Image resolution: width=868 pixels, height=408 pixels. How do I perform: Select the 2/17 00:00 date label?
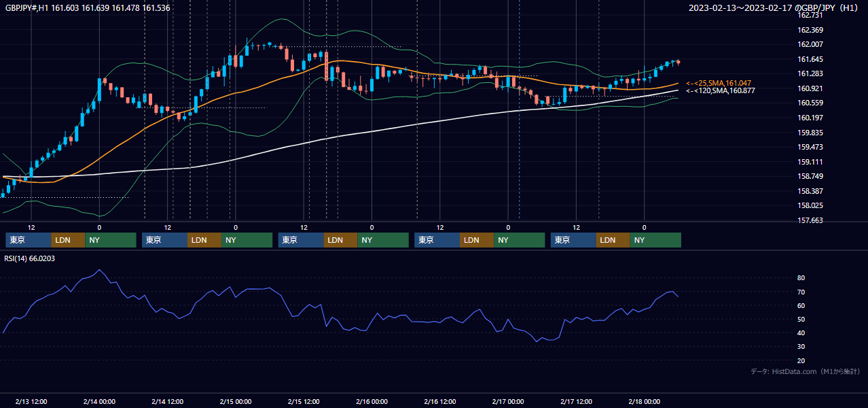pyautogui.click(x=508, y=401)
